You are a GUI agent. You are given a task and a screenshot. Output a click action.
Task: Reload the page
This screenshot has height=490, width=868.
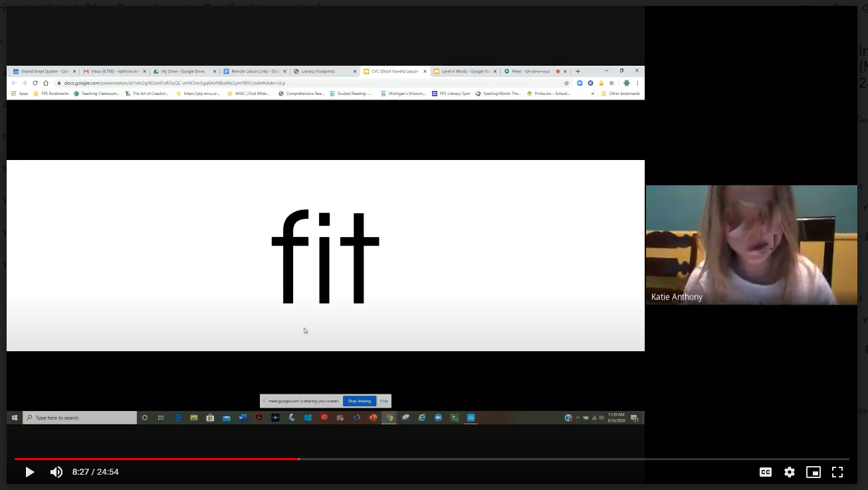click(35, 83)
